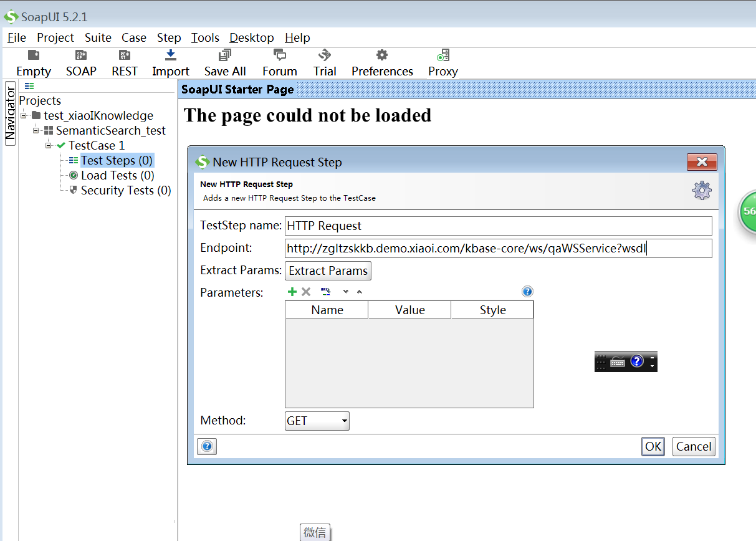Image resolution: width=756 pixels, height=541 pixels.
Task: Click the Endpoint URL input field
Action: pyautogui.click(x=498, y=248)
